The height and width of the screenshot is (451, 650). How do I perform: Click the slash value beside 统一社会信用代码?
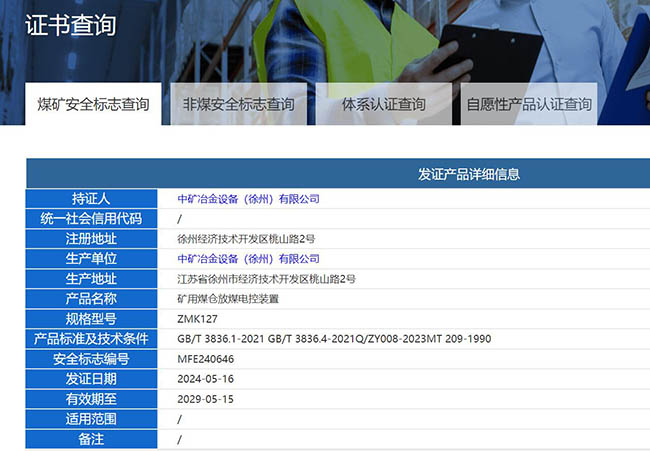click(x=179, y=219)
